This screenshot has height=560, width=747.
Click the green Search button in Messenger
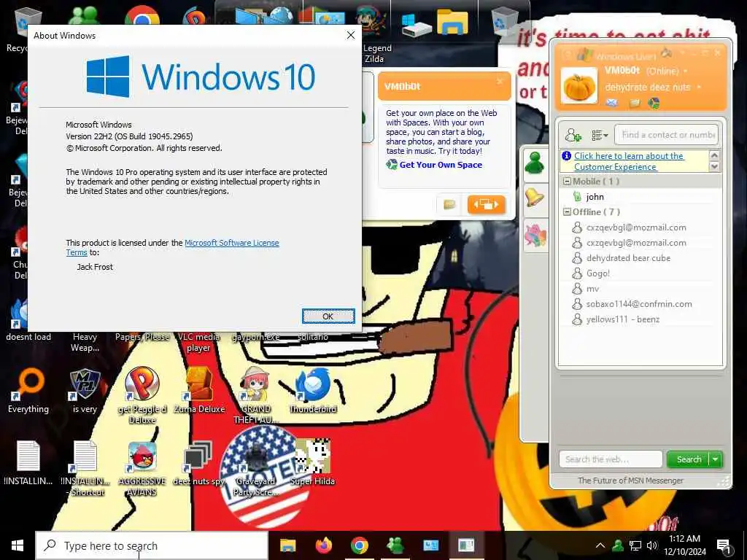tap(688, 459)
